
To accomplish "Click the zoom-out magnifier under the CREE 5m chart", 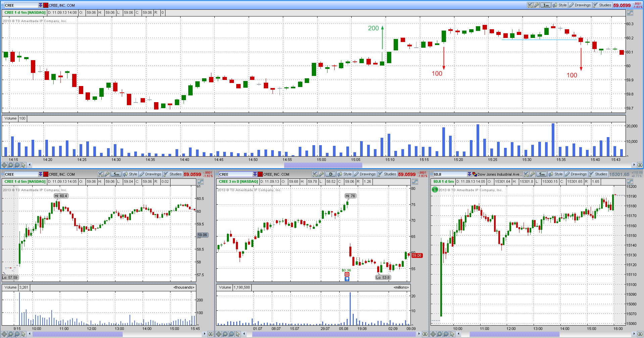I will [17, 334].
